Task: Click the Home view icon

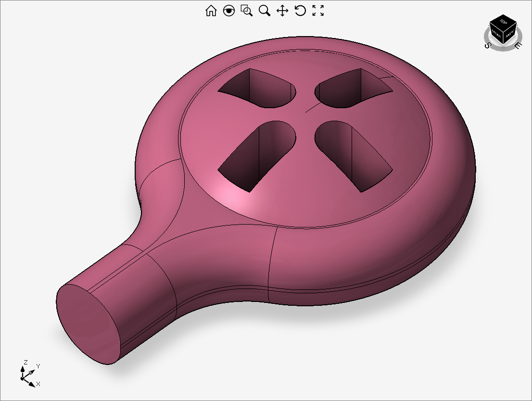Action: pyautogui.click(x=211, y=11)
